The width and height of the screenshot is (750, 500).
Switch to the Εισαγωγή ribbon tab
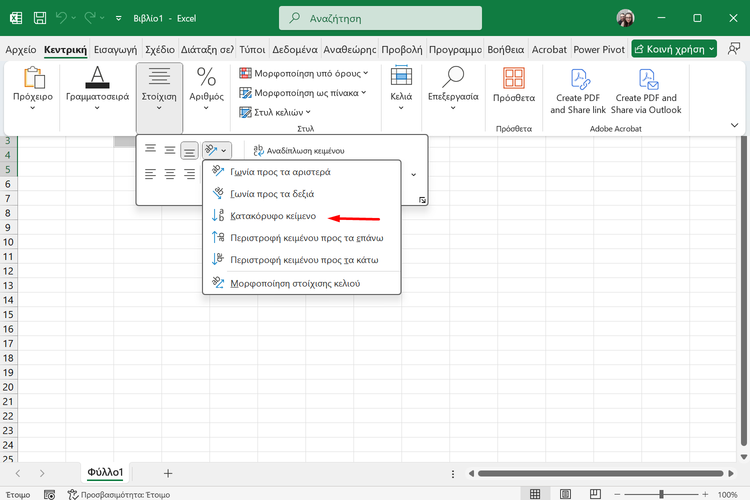pos(116,49)
